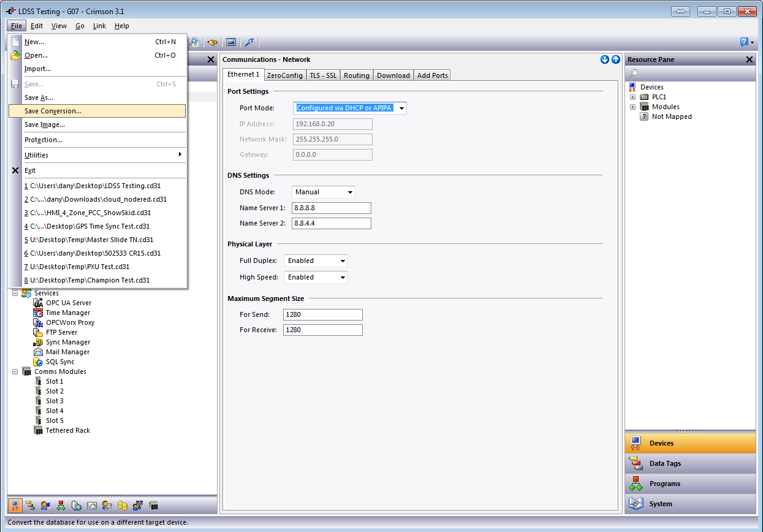
Task: Open the Data Tags resource category
Action: point(690,463)
